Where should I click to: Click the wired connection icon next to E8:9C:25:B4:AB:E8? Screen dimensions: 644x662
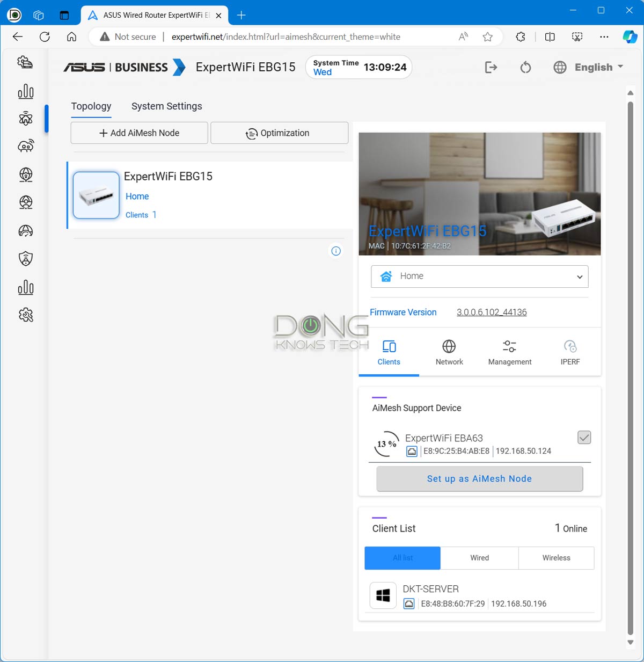tap(412, 452)
